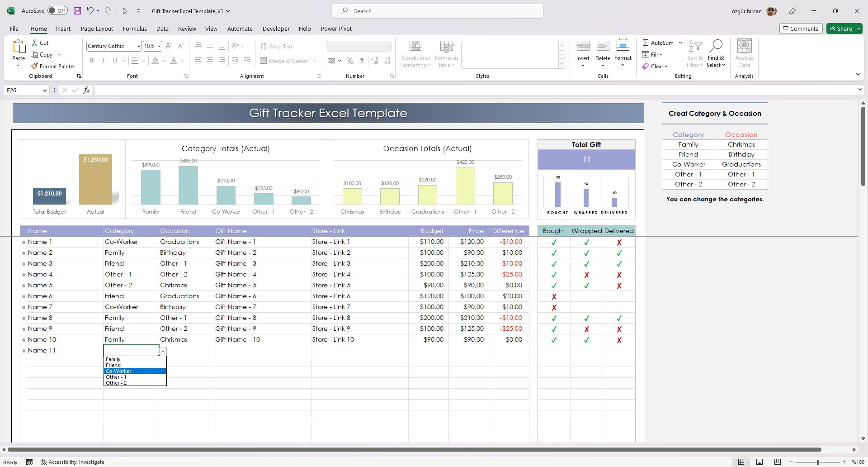Viewport: 868px width, 467px height.
Task: Apply AutoSum to the selection
Action: (x=658, y=43)
